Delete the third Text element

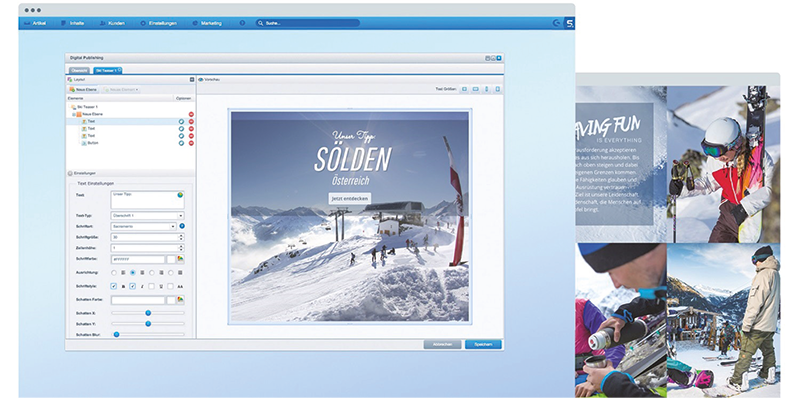(191, 136)
